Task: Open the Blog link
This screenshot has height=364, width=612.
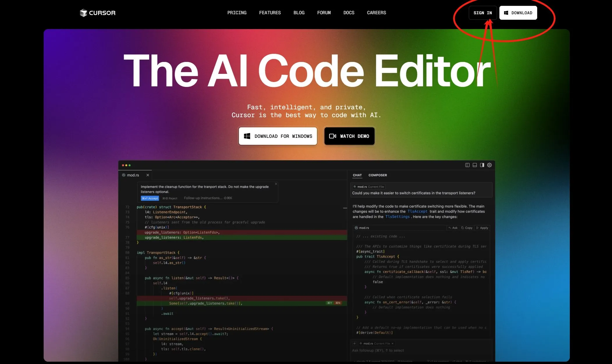Action: pos(299,13)
